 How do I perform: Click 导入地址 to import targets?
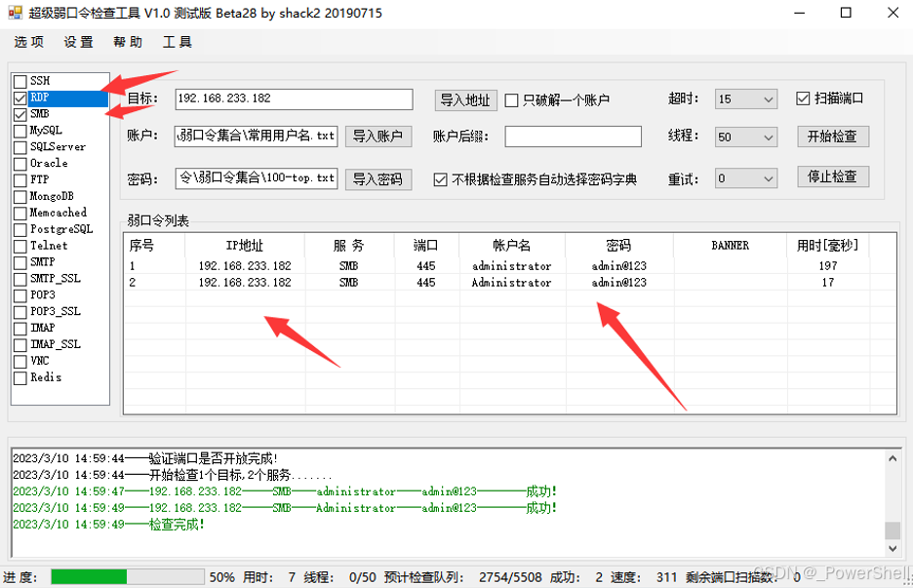[x=465, y=99]
